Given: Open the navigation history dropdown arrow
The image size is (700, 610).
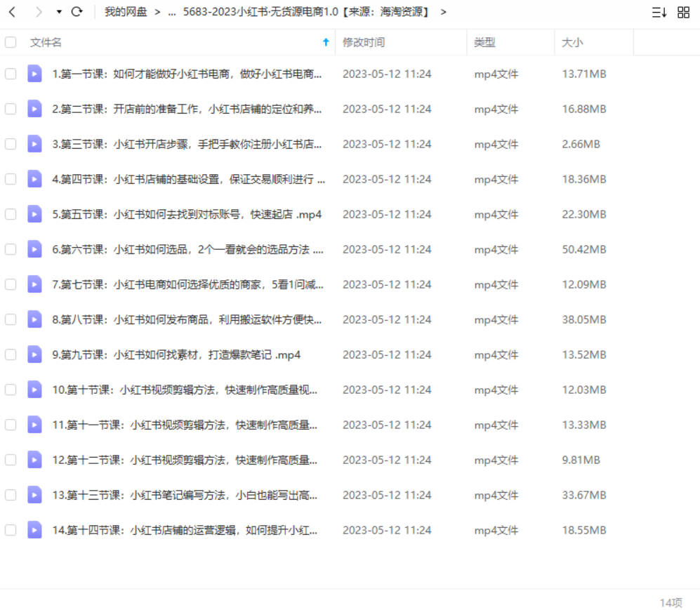Looking at the screenshot, I should [x=59, y=12].
